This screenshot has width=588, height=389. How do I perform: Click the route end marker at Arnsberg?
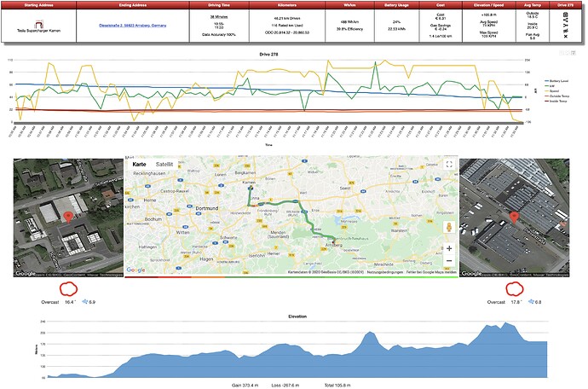(333, 241)
